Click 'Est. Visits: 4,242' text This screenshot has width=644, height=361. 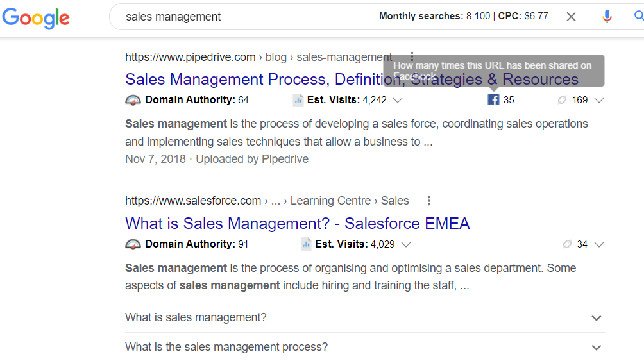[x=346, y=100]
